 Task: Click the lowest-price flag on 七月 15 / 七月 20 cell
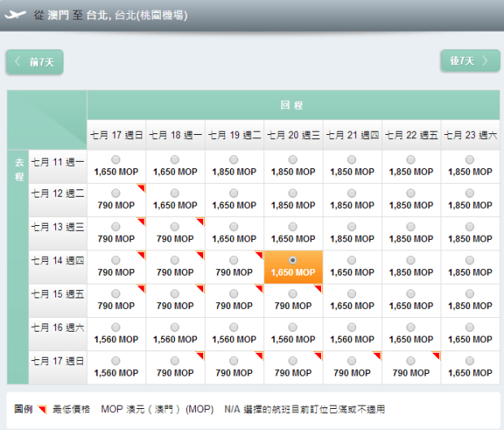point(318,289)
